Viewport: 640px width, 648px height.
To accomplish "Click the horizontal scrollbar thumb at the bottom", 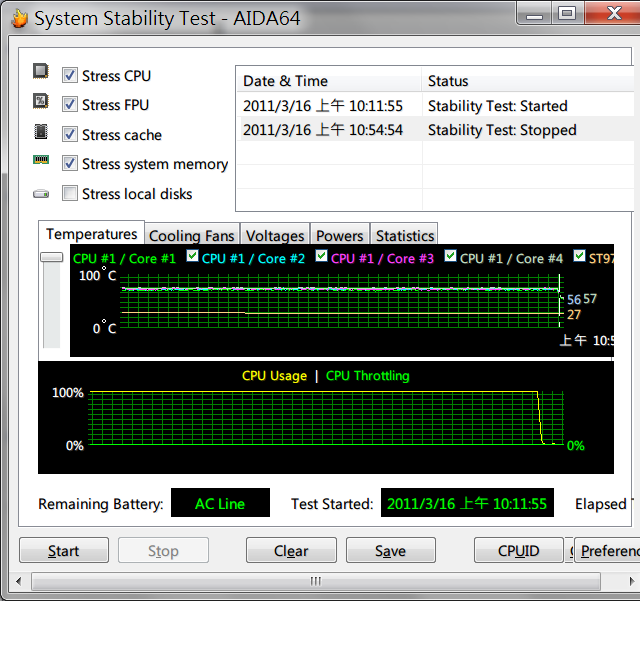I will pos(316,581).
